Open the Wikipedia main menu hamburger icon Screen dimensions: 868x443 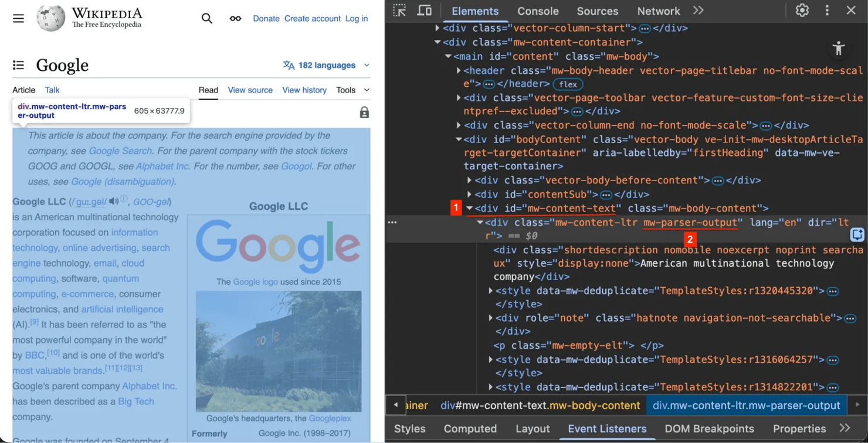click(x=19, y=18)
